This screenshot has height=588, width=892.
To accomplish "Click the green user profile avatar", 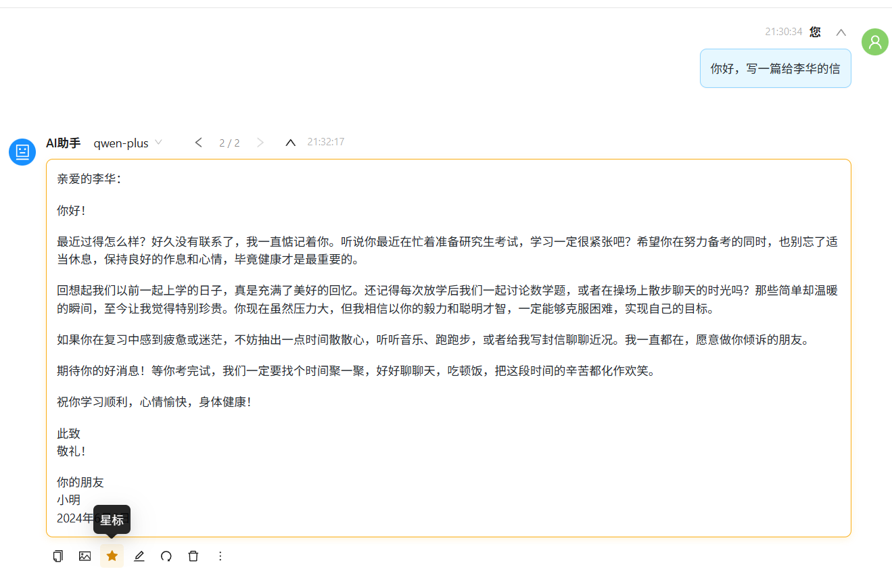I will [x=874, y=41].
